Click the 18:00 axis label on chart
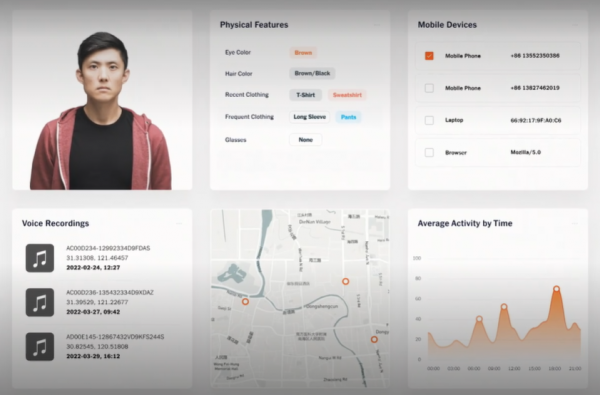The height and width of the screenshot is (395, 600). (554, 369)
